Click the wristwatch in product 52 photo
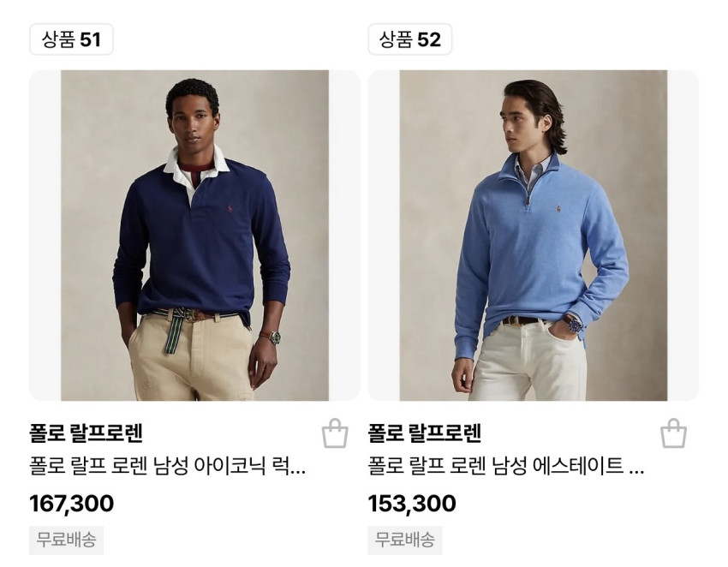This screenshot has height=567, width=728. [573, 324]
